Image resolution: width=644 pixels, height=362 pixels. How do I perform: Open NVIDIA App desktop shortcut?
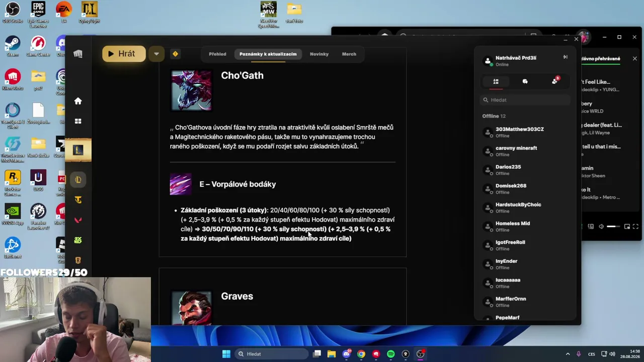tap(13, 214)
